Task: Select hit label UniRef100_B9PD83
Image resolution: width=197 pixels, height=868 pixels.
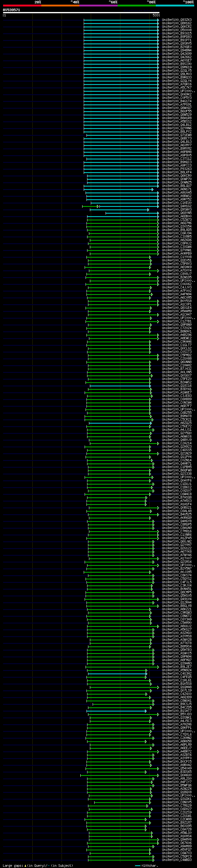Action: [177, 37]
